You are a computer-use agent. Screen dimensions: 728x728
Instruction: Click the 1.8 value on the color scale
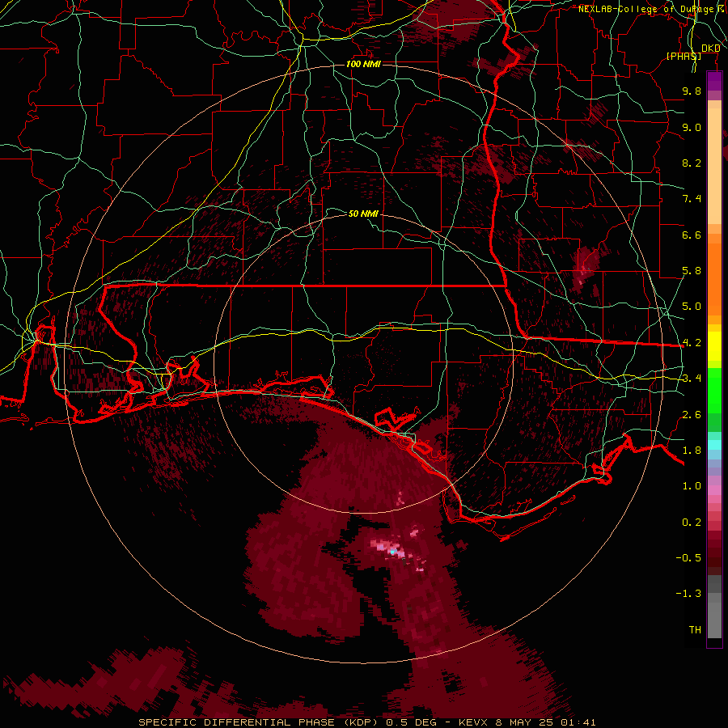coord(692,451)
